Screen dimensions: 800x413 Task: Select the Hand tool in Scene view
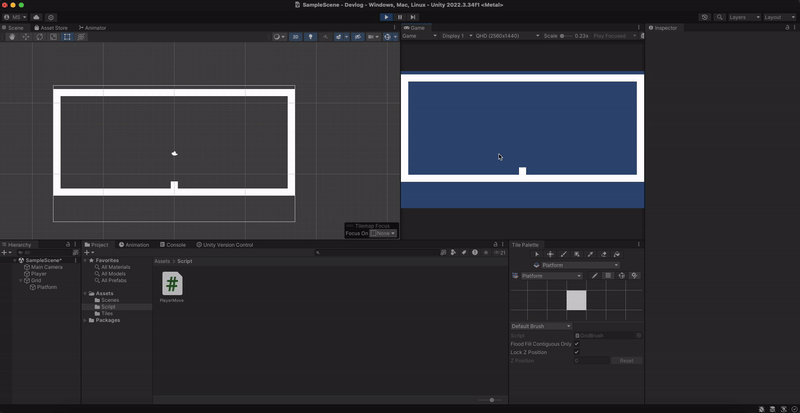click(10, 37)
